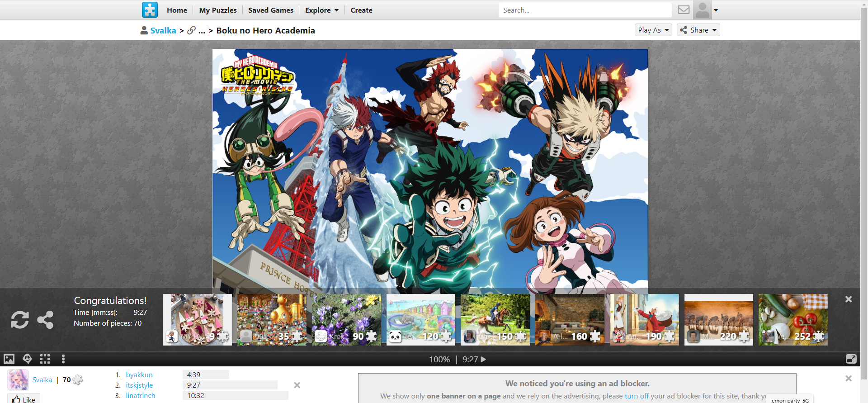Expand the Play As dropdown
Image resolution: width=868 pixels, height=403 pixels.
(x=653, y=30)
